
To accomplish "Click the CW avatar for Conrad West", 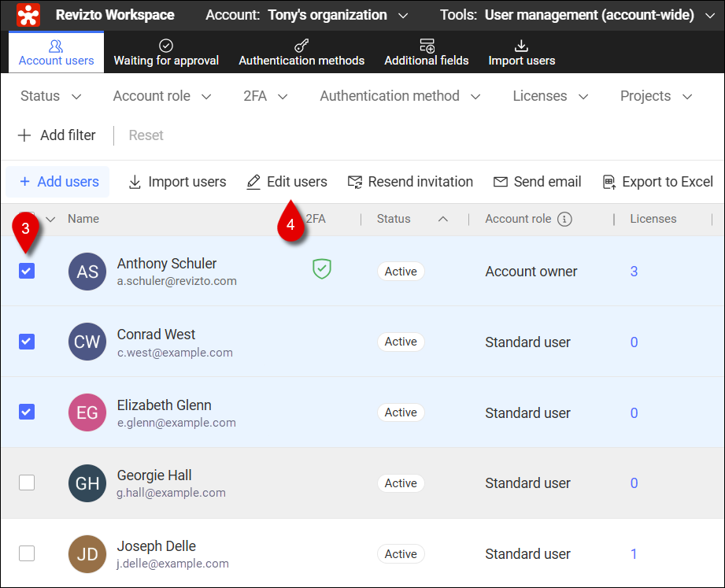I will [x=87, y=342].
